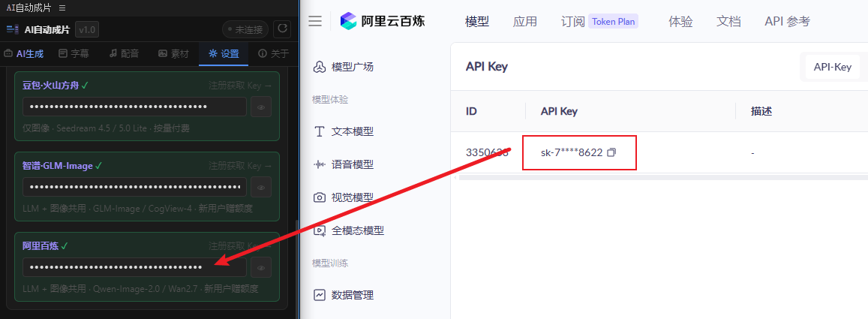The image size is (868, 319).
Task: Click the 阿里云百炼 logo
Action: pyautogui.click(x=383, y=21)
